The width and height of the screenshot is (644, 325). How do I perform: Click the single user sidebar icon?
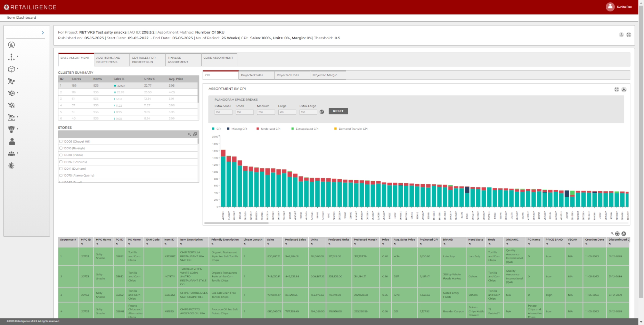12,141
